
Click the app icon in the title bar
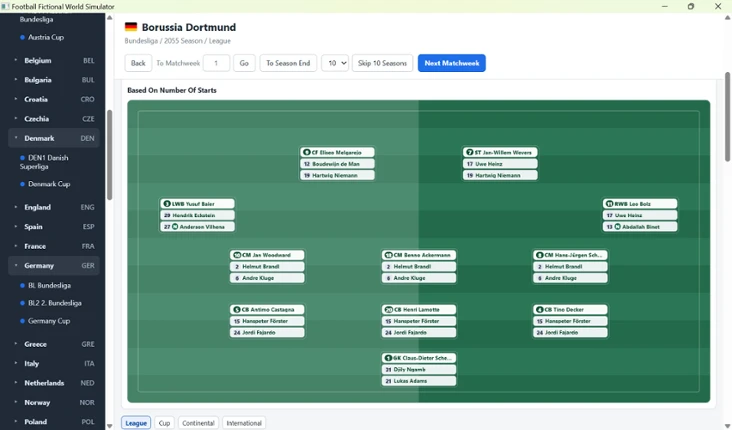tap(5, 7)
